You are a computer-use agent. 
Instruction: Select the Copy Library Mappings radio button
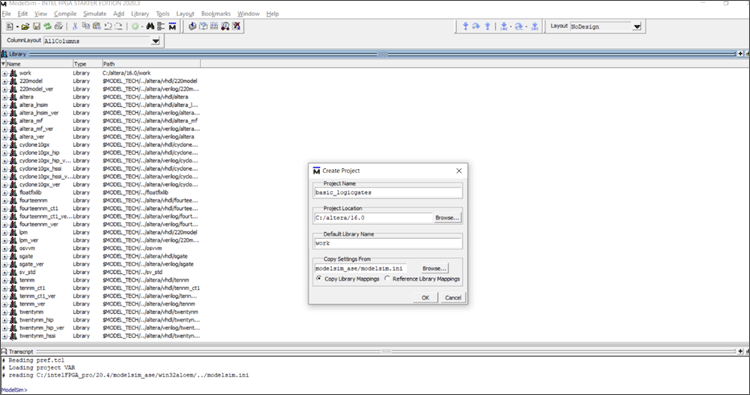(319, 278)
